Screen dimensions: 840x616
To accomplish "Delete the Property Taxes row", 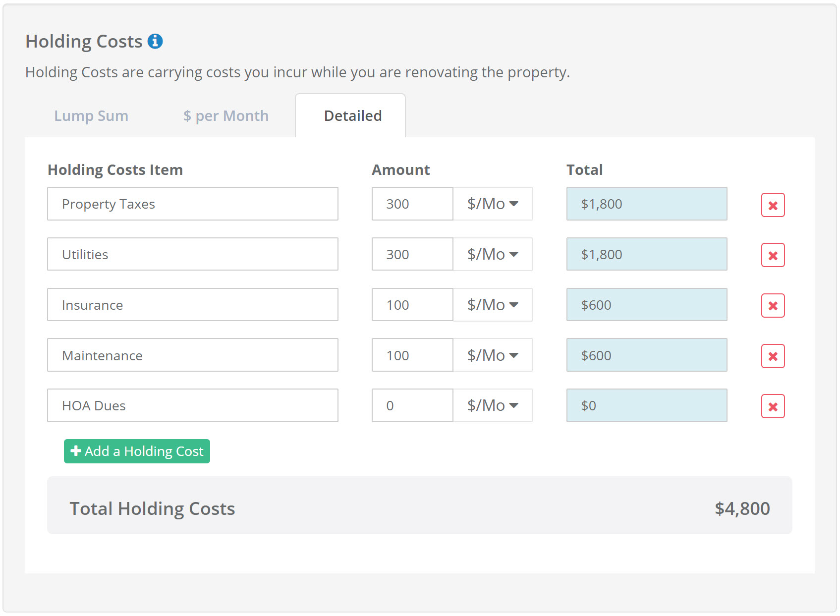I will [772, 204].
